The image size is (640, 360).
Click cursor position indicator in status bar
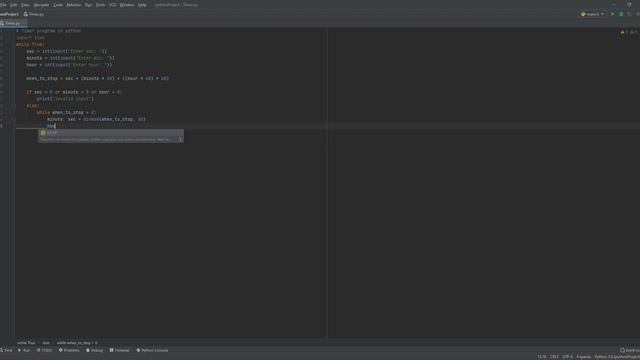[542, 357]
